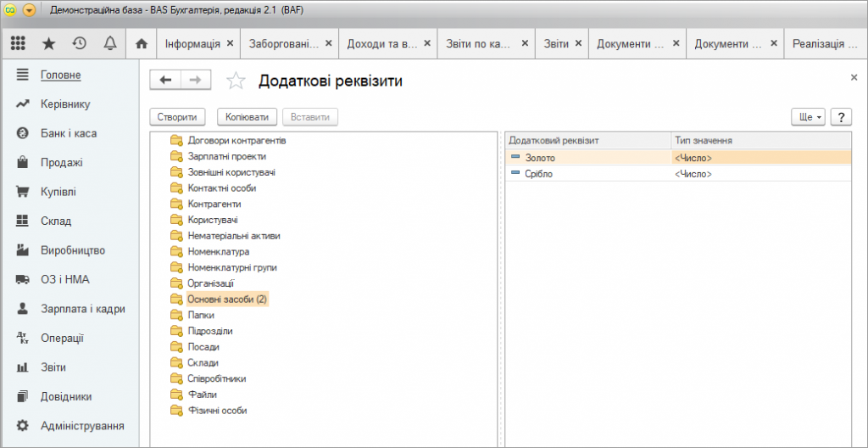Click the Створити button
Image resolution: width=868 pixels, height=448 pixels.
coord(177,117)
